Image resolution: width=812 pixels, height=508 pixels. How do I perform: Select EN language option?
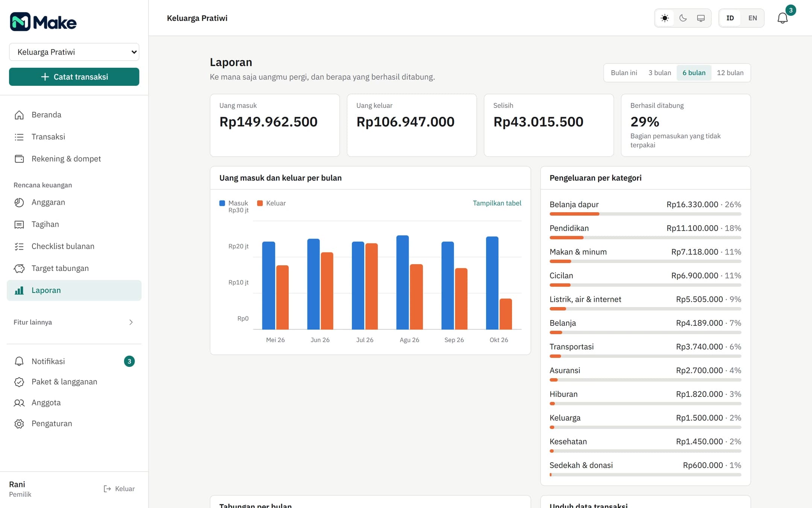(753, 18)
